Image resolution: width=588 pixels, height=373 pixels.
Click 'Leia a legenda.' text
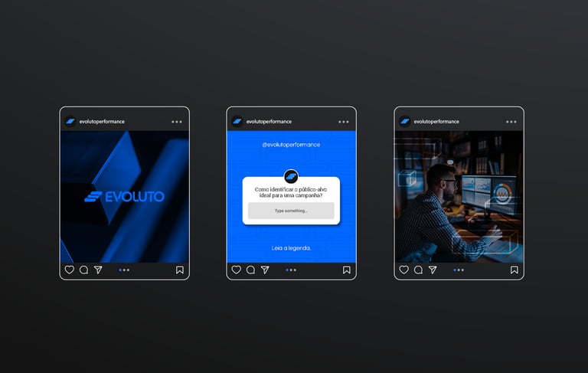point(291,248)
